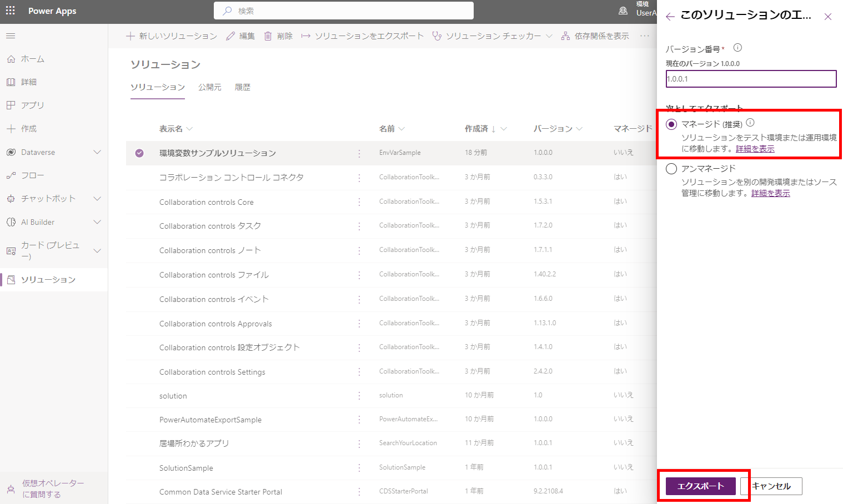Image resolution: width=843 pixels, height=504 pixels.
Task: Switch to the 公開元 tab
Action: (x=209, y=87)
